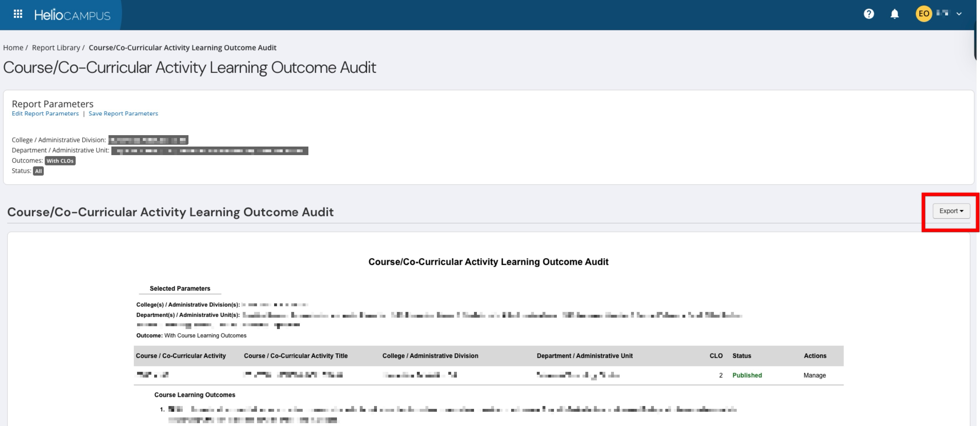Click Department / Administrative Unit column header
Viewport: 980px width, 426px height.
point(584,356)
